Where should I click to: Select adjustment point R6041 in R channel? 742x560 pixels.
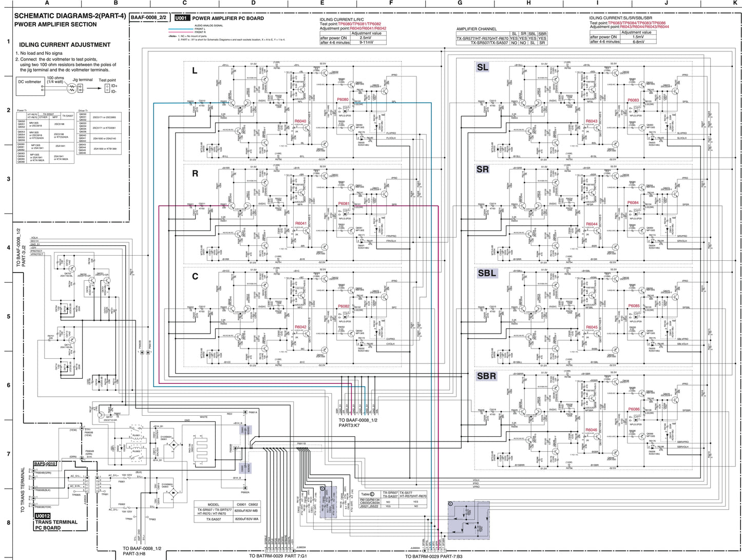pyautogui.click(x=300, y=224)
